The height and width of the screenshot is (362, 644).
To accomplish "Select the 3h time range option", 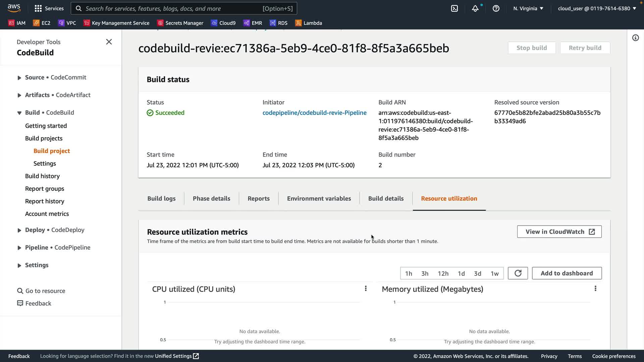I will point(425,274).
